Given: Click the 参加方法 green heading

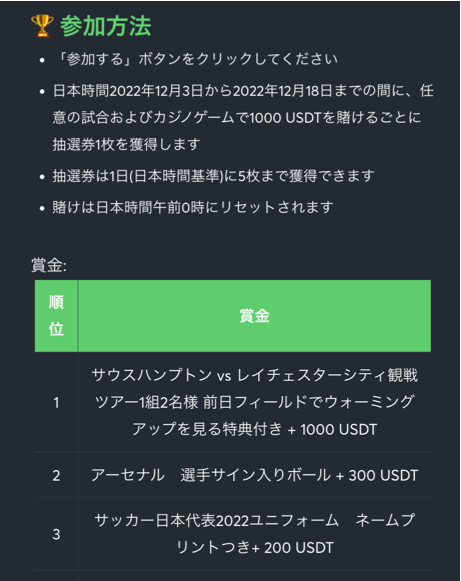Looking at the screenshot, I should (x=106, y=26).
